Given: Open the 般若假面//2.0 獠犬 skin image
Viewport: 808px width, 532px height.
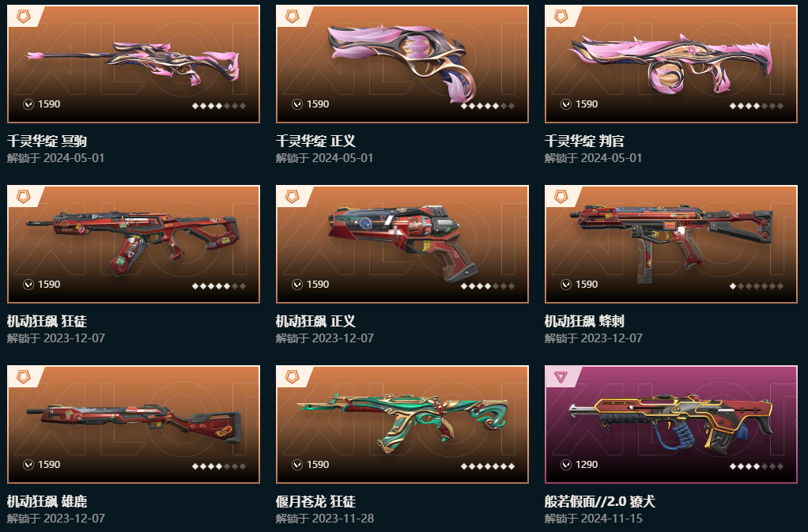Looking at the screenshot, I should click(671, 424).
